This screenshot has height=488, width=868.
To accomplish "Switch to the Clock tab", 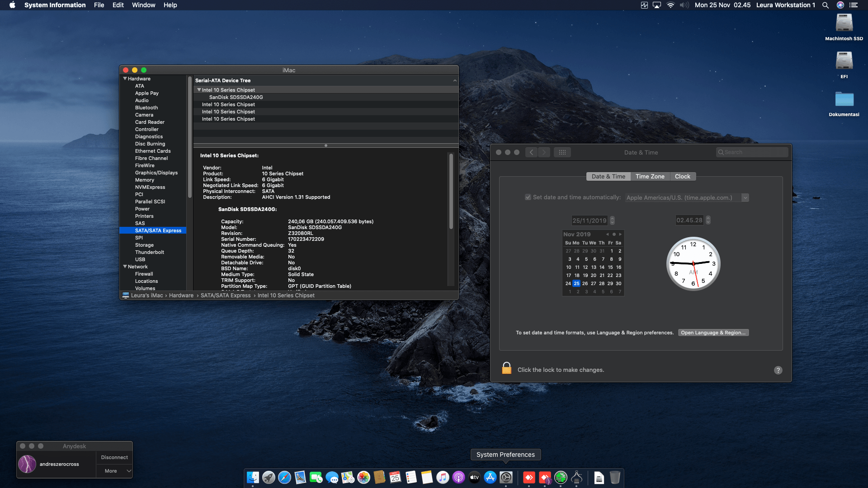I will pyautogui.click(x=682, y=176).
